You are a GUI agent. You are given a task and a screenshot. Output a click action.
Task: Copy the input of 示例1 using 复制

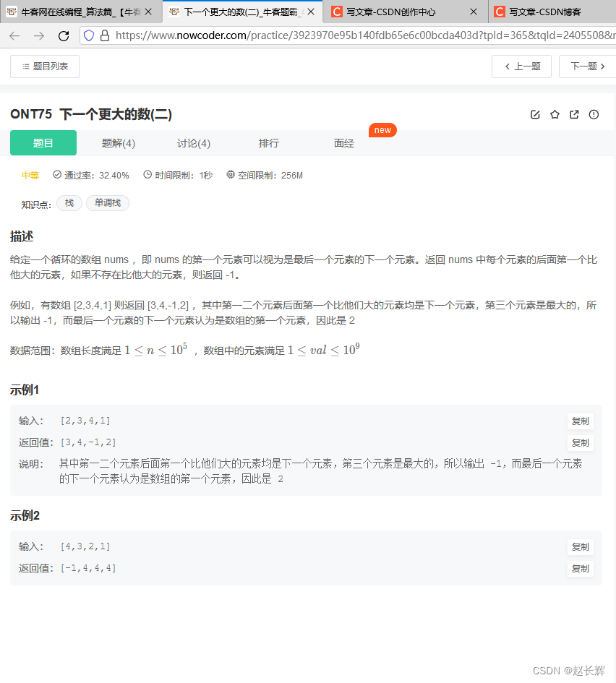581,421
